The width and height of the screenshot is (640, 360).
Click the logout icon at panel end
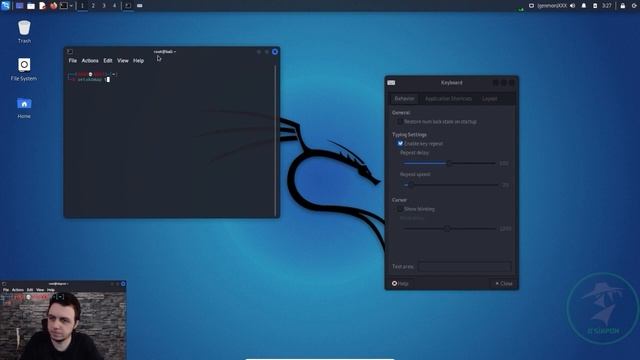click(635, 6)
